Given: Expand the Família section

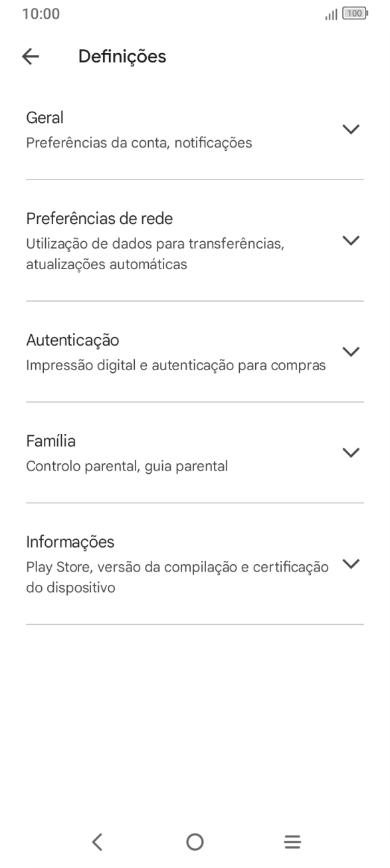Looking at the screenshot, I should click(x=351, y=453).
